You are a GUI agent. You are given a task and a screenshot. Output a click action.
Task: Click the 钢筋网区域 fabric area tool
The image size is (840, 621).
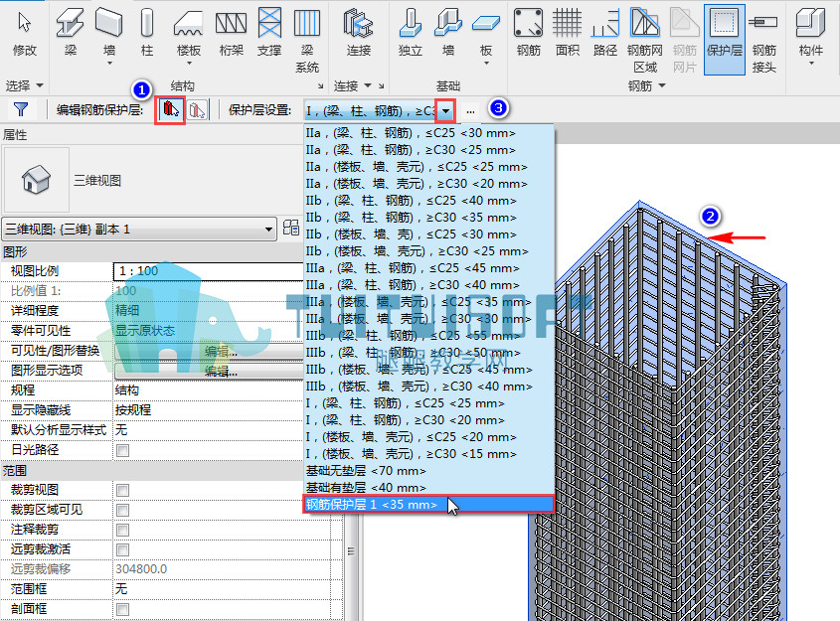[645, 40]
